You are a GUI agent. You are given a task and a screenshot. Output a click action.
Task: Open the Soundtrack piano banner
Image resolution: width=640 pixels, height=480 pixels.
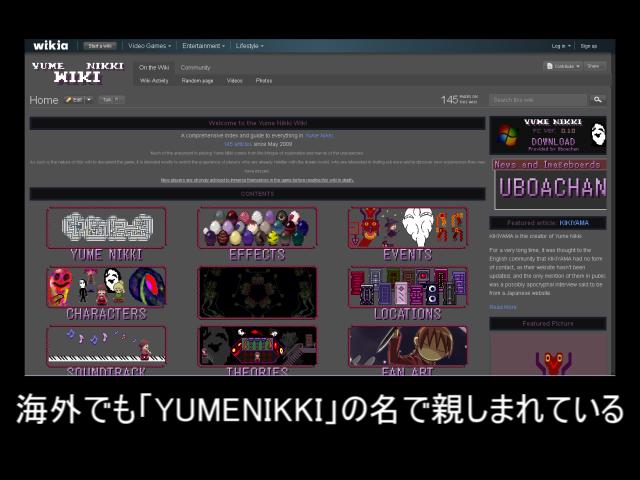pyautogui.click(x=106, y=346)
